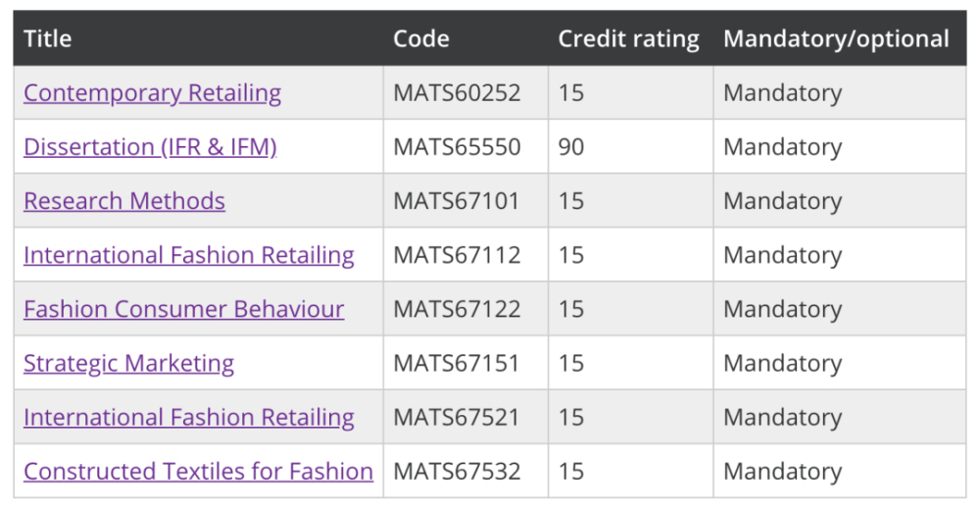This screenshot has width=980, height=513.
Task: Visit the Fashion Consumer Behaviour link
Action: (184, 309)
